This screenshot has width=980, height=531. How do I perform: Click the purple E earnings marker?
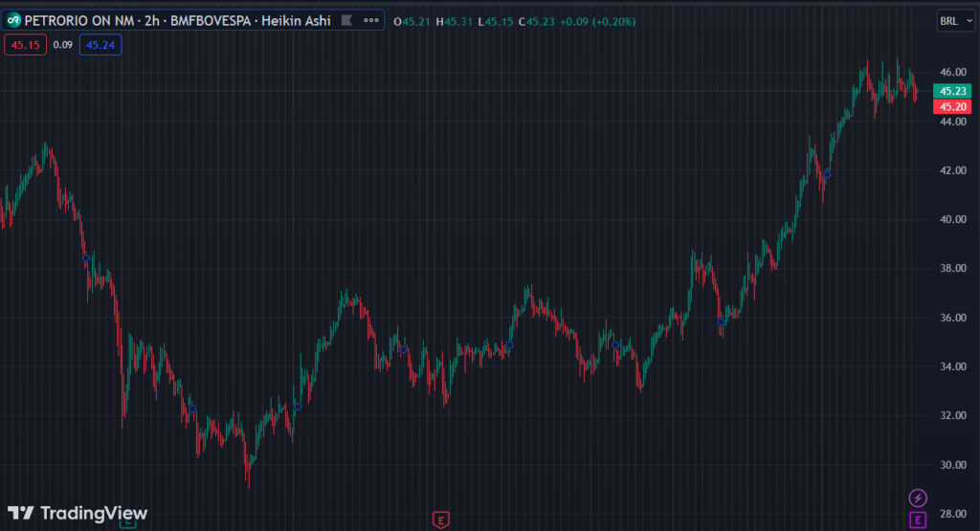(x=918, y=520)
